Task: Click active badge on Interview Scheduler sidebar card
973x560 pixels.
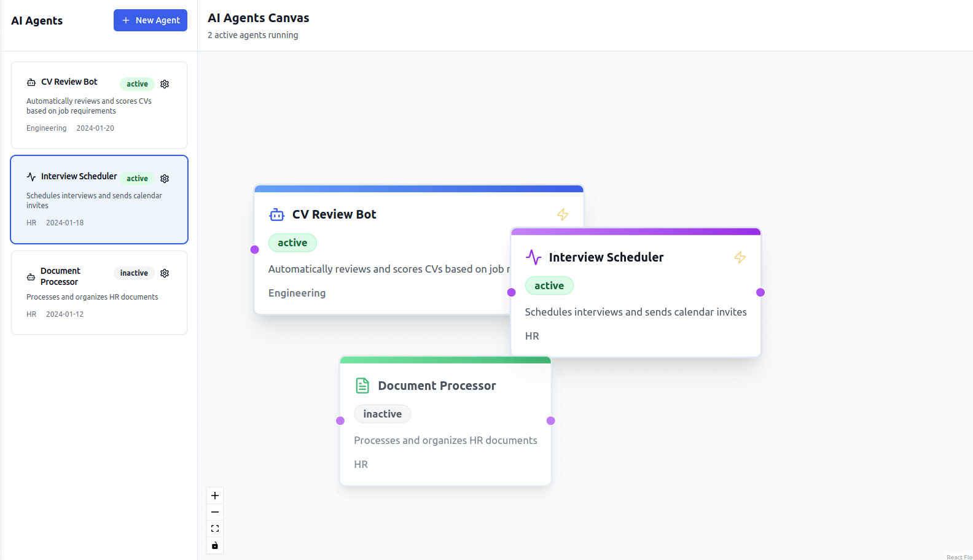Action: (x=137, y=179)
